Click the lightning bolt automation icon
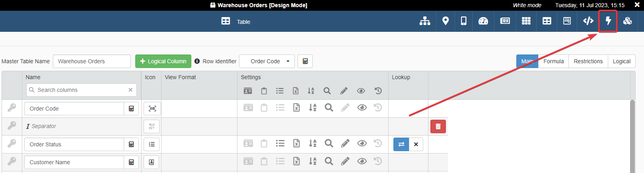Screen dimensions: 644x173 pyautogui.click(x=608, y=21)
